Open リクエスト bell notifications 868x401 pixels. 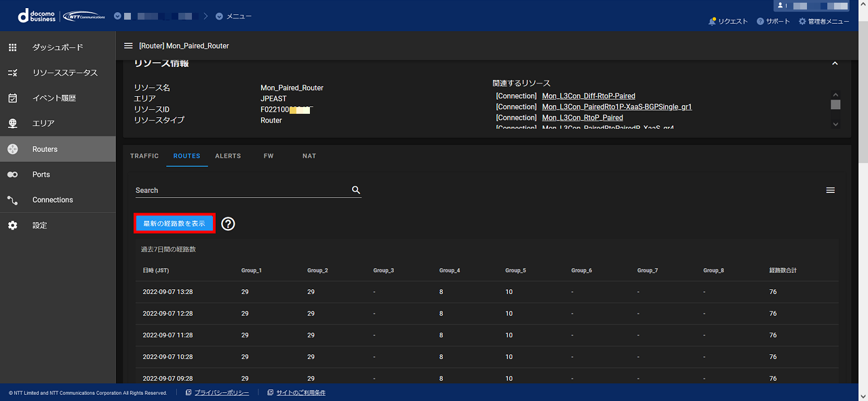pos(728,22)
